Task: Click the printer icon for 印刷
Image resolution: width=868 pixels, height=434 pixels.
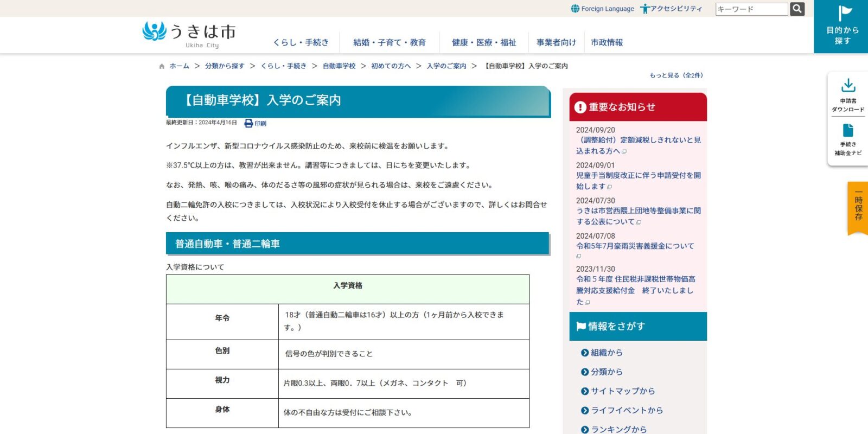Action: tap(248, 123)
